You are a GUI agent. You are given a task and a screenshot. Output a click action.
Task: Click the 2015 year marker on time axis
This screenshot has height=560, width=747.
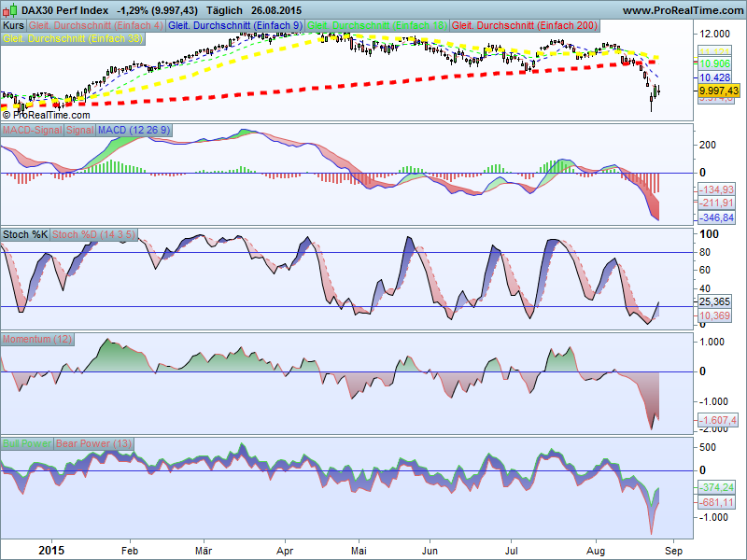[x=51, y=551]
